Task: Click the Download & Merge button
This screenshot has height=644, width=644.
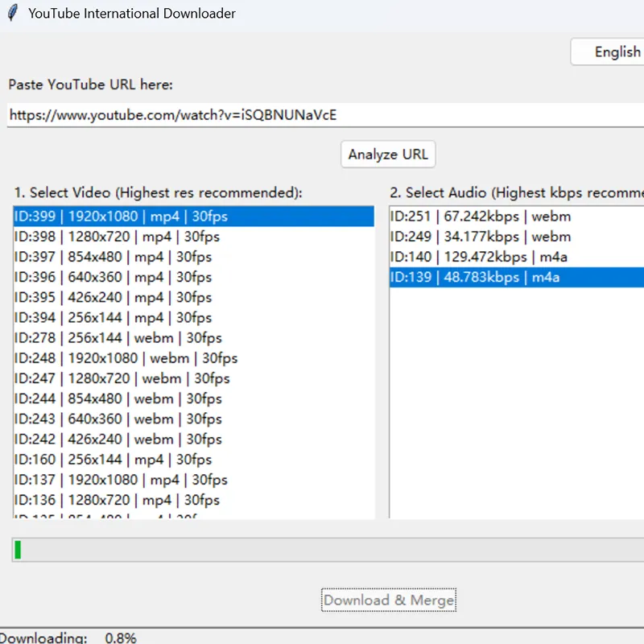Action: tap(389, 600)
